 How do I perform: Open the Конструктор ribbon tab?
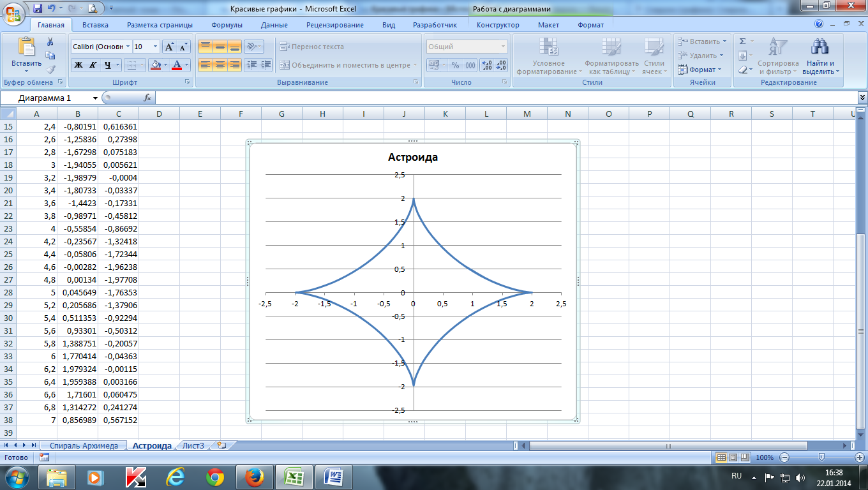click(498, 25)
